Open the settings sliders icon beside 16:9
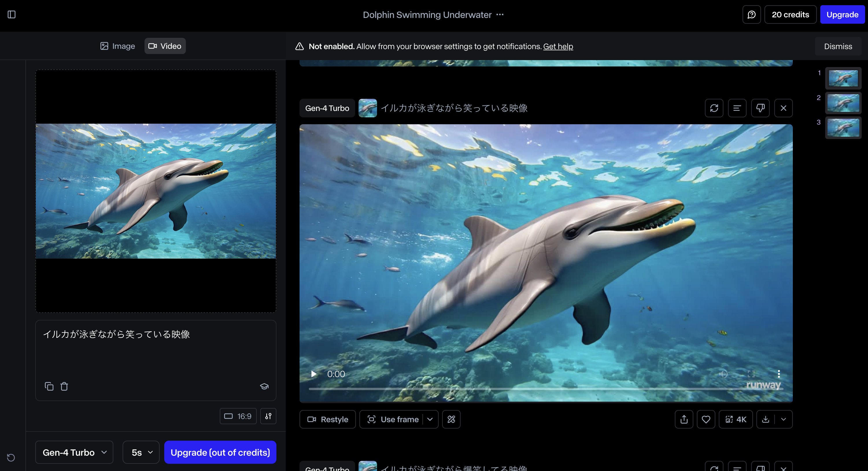The image size is (868, 471). (x=268, y=416)
